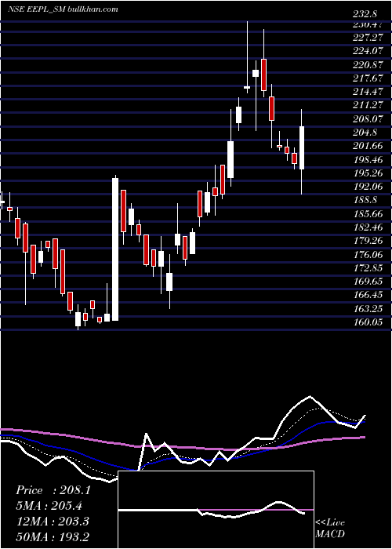Viewport: 392px width, 549px height.
Task: Click the 160.05 price axis label
Action: [x=367, y=322]
